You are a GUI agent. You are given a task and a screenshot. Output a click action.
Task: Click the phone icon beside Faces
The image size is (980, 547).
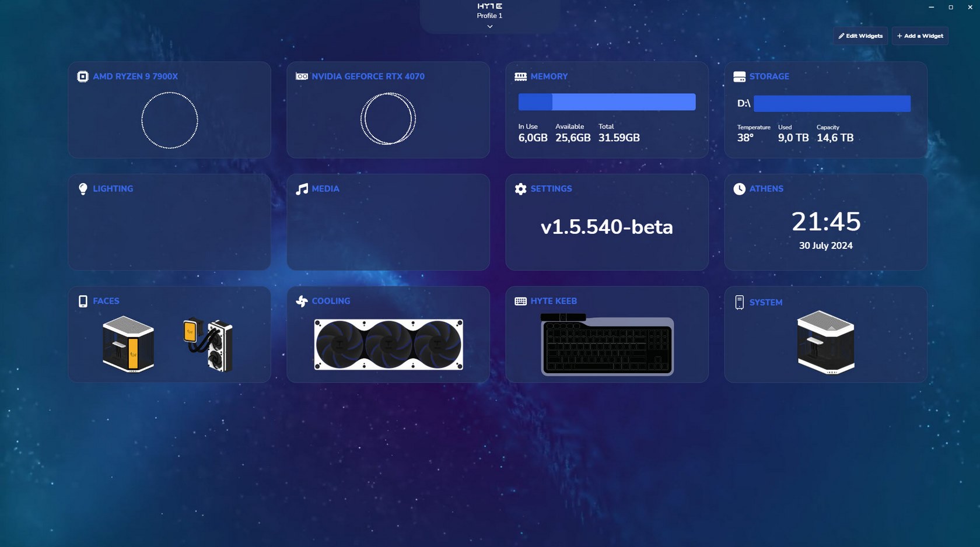point(83,301)
